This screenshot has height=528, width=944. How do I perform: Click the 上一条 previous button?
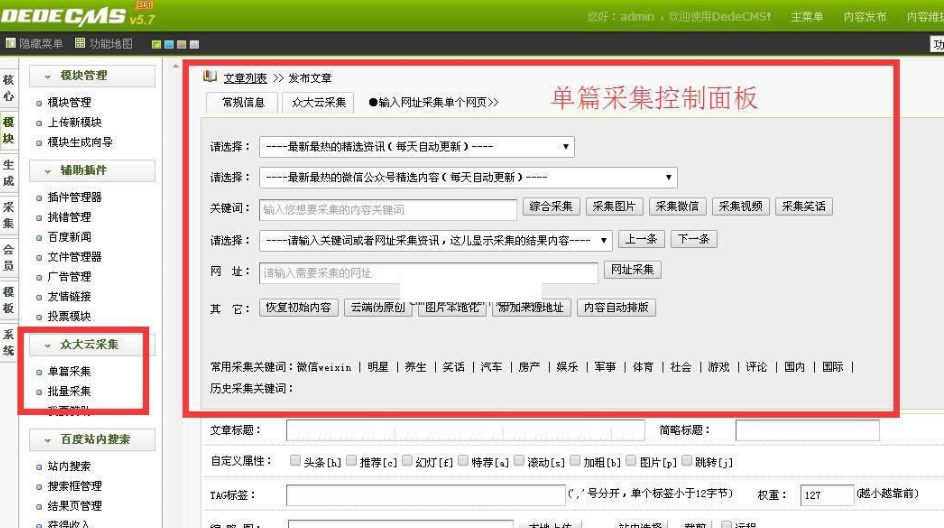pos(641,239)
